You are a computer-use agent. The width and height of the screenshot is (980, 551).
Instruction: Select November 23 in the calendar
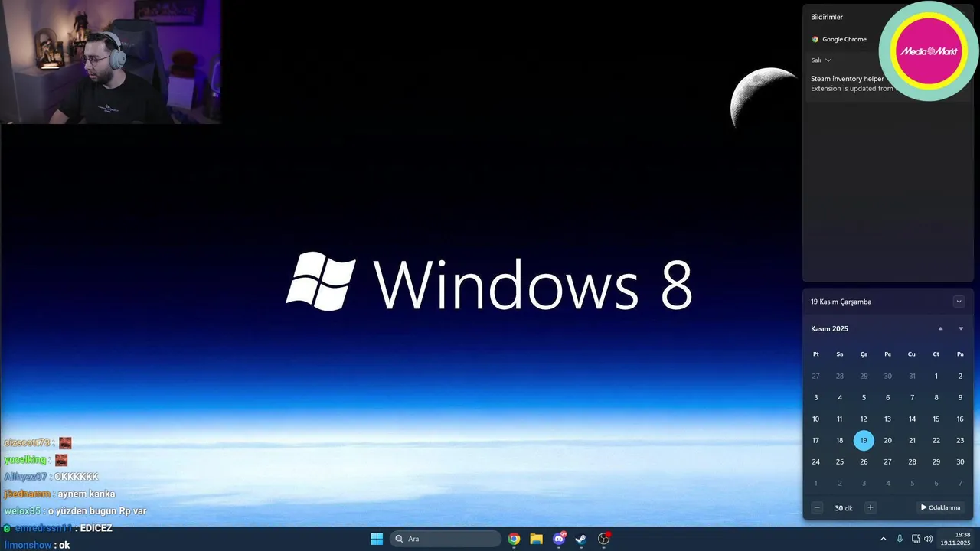pyautogui.click(x=960, y=440)
